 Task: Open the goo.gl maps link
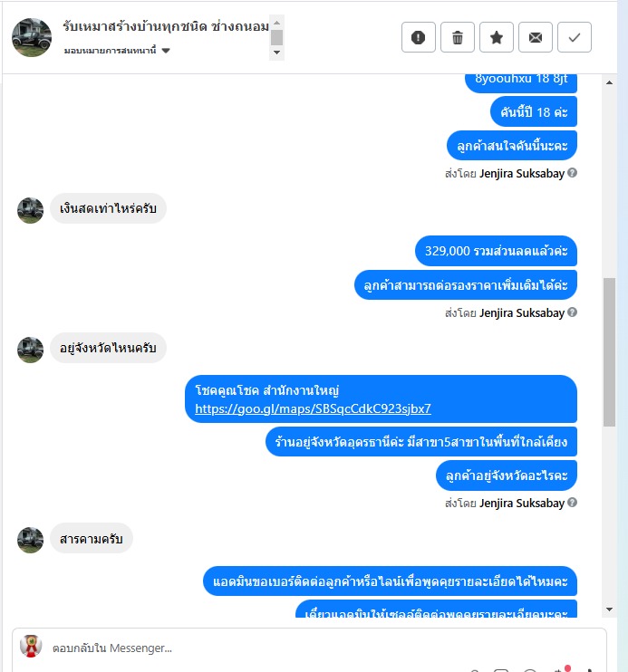313,408
